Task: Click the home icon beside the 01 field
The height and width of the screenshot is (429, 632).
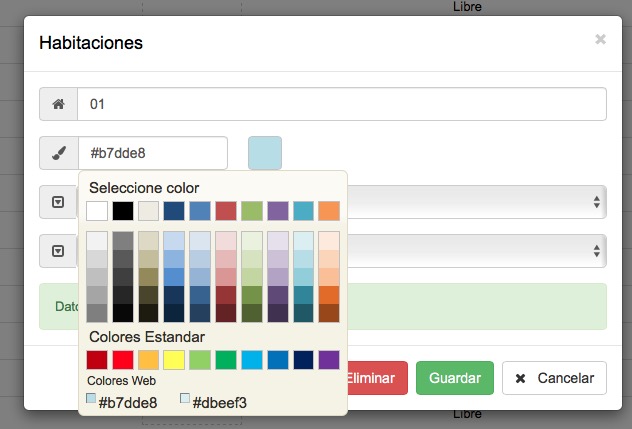Action: click(58, 104)
